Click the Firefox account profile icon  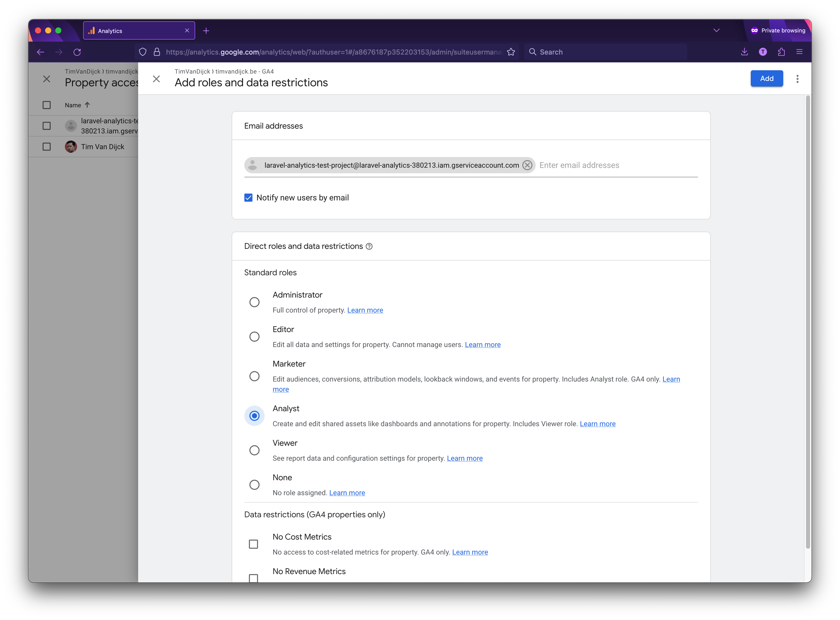tap(763, 52)
